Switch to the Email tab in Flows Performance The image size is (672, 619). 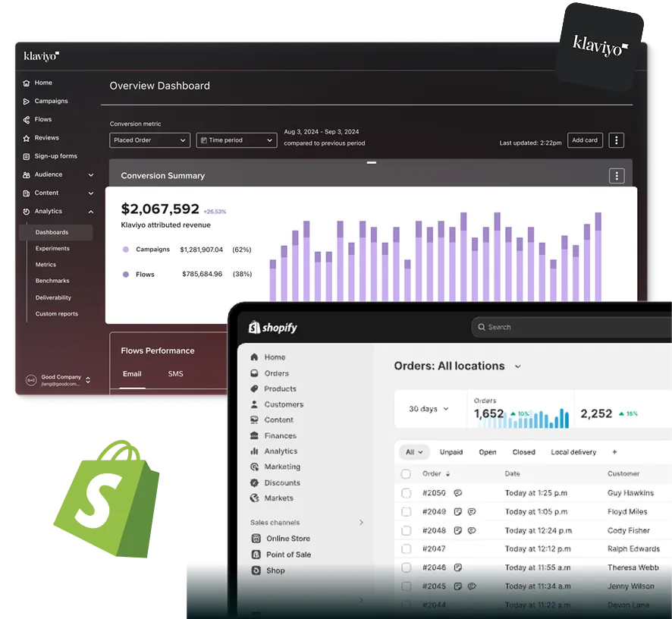132,374
